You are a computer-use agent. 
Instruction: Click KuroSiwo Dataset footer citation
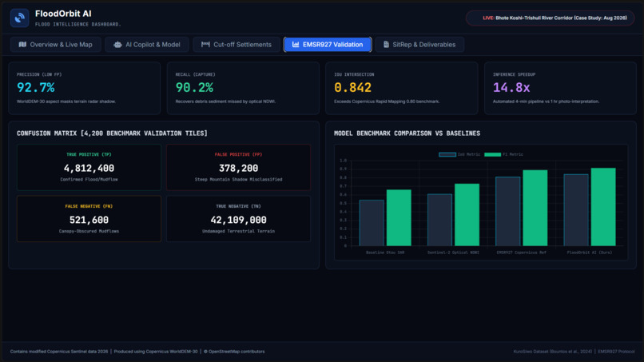coord(552,352)
